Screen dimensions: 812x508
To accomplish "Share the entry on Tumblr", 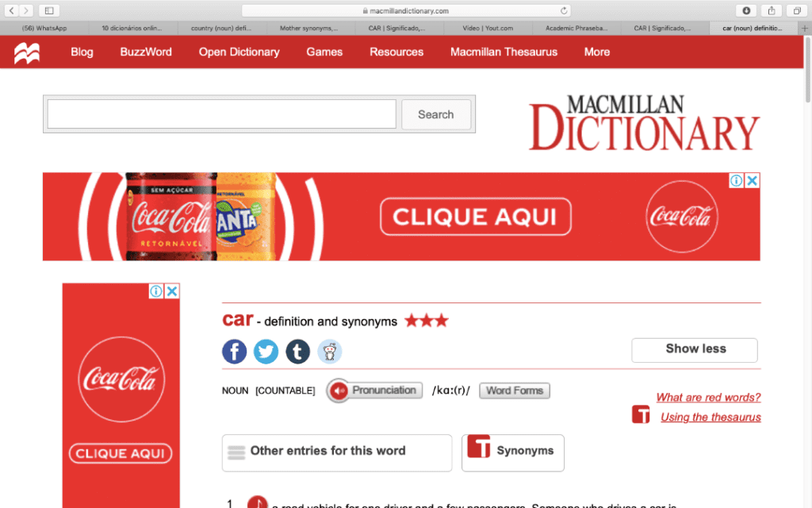I will click(297, 351).
